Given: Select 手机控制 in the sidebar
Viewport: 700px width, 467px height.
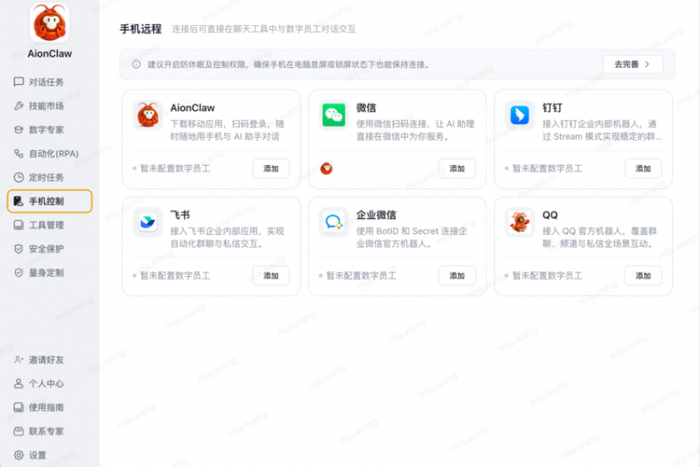Looking at the screenshot, I should coord(50,201).
